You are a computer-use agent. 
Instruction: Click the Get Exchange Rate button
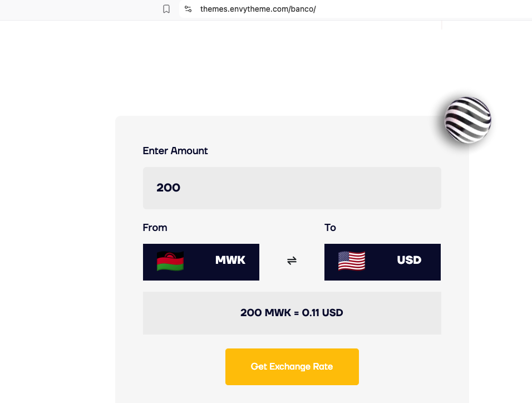pyautogui.click(x=292, y=367)
